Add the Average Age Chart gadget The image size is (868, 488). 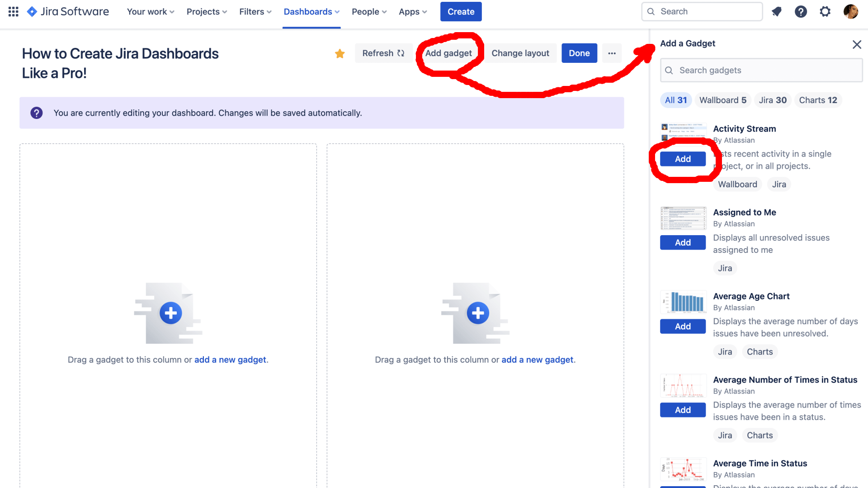pyautogui.click(x=683, y=327)
